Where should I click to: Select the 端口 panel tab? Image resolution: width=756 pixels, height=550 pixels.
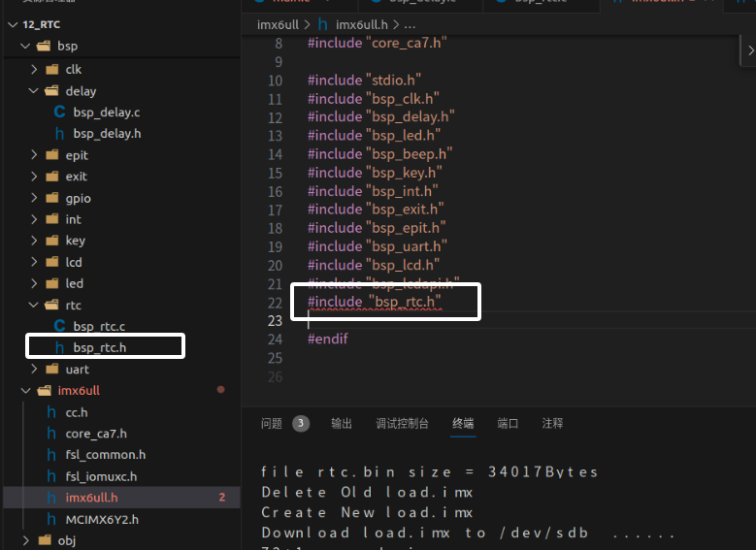pos(508,424)
